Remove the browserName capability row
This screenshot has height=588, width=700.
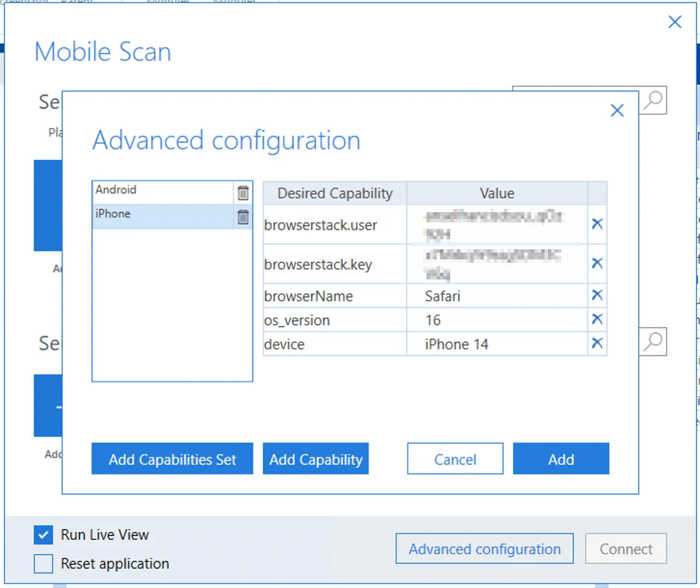(x=597, y=295)
